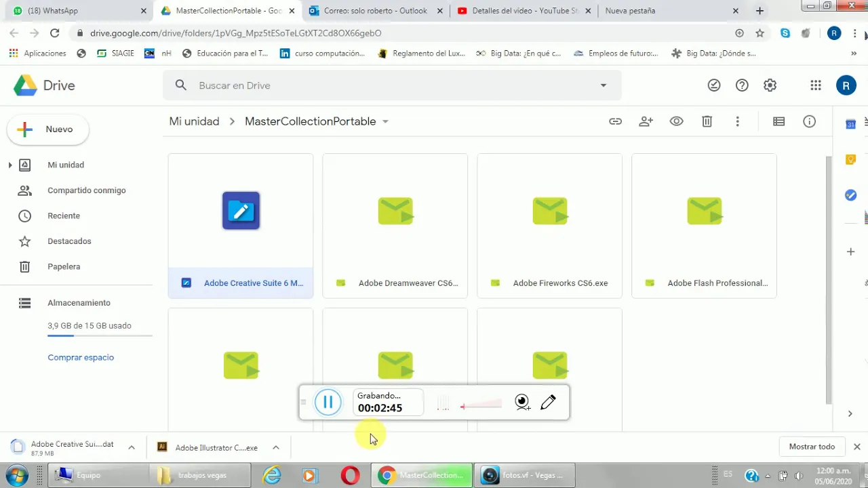Select the Adobe Creative Suite 6 M... file
868x488 pixels.
(241, 226)
